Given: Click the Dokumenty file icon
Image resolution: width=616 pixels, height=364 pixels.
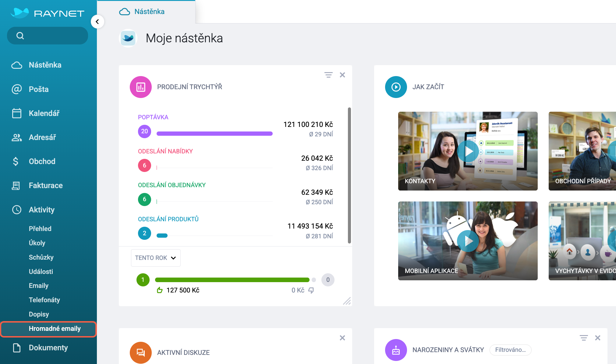Looking at the screenshot, I should [17, 348].
